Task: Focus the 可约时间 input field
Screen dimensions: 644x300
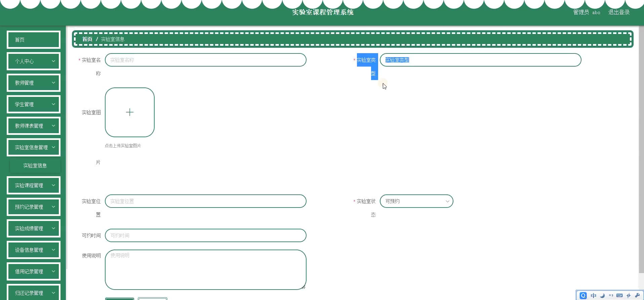Action: point(206,235)
